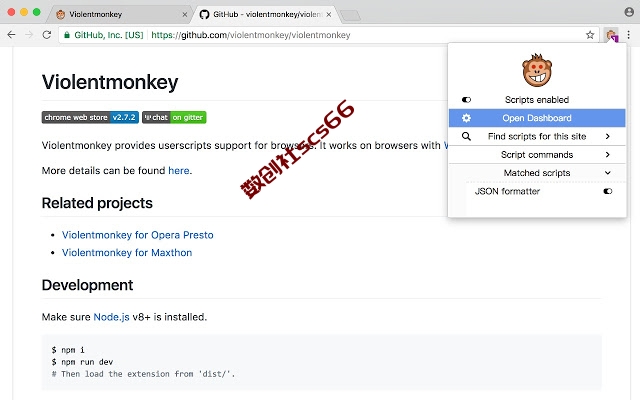Bookmark the page with the star icon
The height and width of the screenshot is (400, 640).
pos(590,35)
